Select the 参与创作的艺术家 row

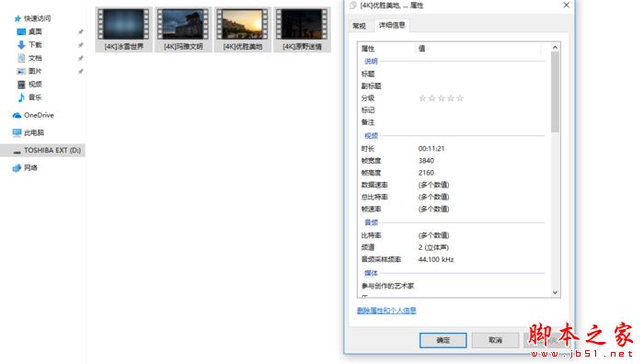pyautogui.click(x=453, y=286)
